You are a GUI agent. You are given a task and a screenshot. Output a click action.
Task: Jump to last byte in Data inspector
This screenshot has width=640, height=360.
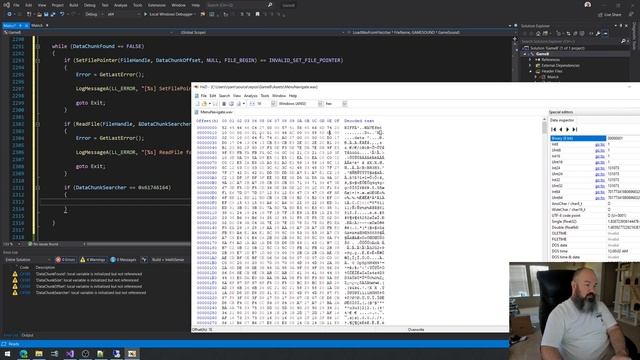click(x=575, y=129)
